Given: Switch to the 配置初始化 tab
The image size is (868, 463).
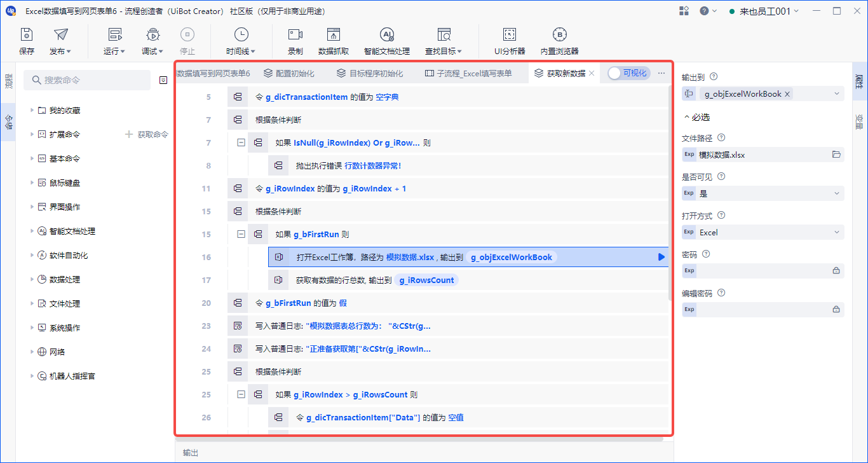Looking at the screenshot, I should [289, 73].
